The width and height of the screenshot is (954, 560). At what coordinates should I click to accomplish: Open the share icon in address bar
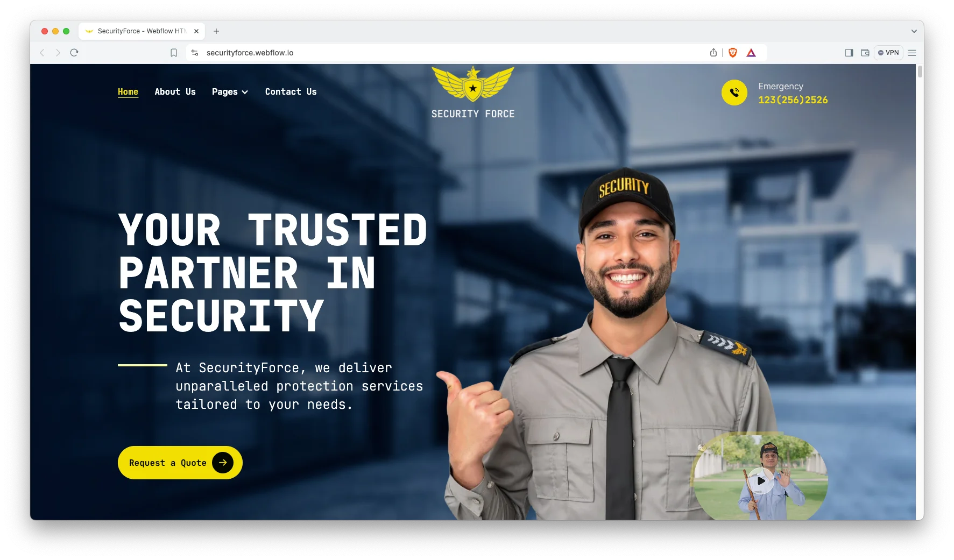713,53
